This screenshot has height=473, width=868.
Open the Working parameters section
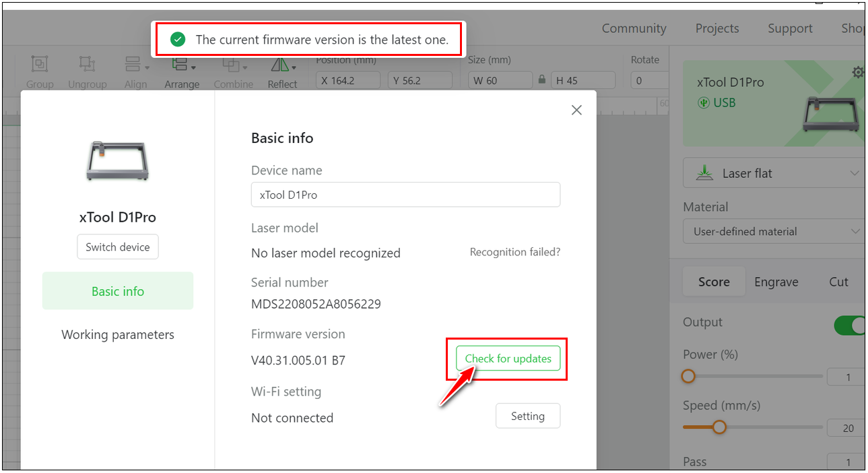point(118,335)
